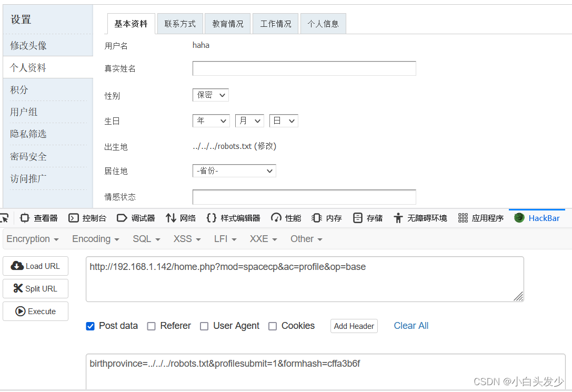Enable the Referer checkbox
Image resolution: width=572 pixels, height=392 pixels.
151,326
